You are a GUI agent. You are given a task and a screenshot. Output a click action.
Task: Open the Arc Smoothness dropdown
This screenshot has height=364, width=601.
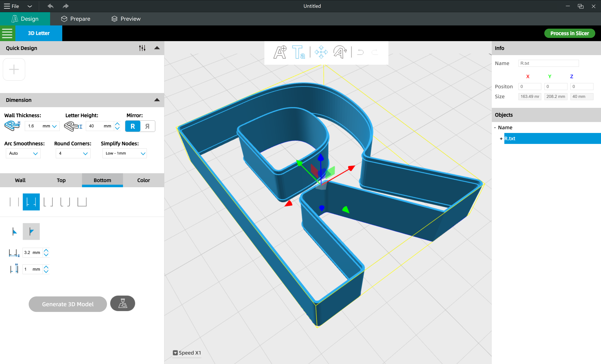tap(23, 154)
